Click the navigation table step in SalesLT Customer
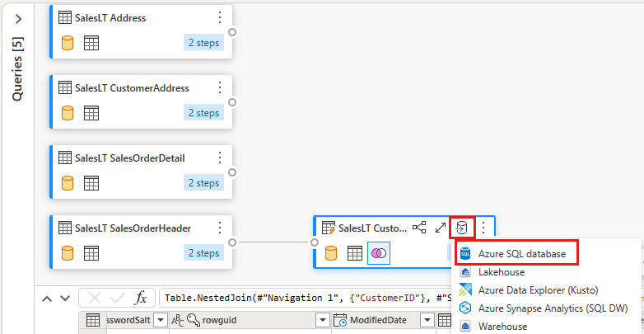The width and height of the screenshot is (644, 334). click(355, 253)
